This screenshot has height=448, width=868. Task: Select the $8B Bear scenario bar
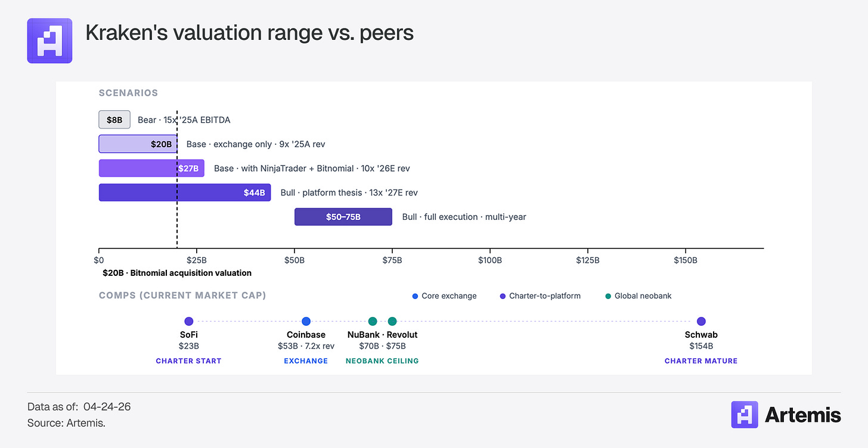pyautogui.click(x=114, y=120)
